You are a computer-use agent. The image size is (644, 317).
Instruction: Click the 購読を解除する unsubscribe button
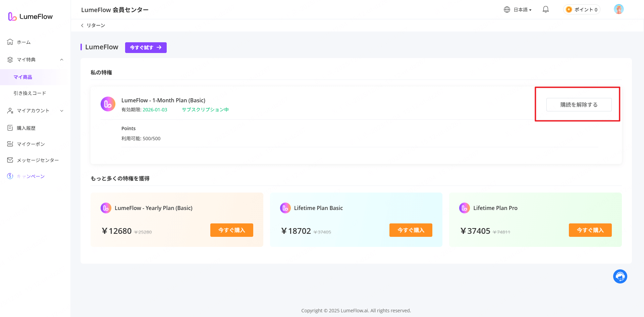pyautogui.click(x=579, y=104)
